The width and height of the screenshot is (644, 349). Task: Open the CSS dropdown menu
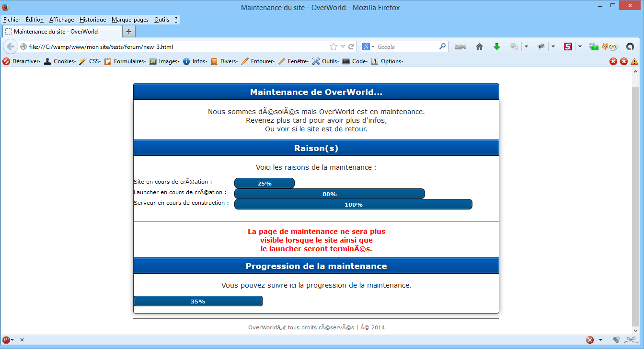click(90, 61)
